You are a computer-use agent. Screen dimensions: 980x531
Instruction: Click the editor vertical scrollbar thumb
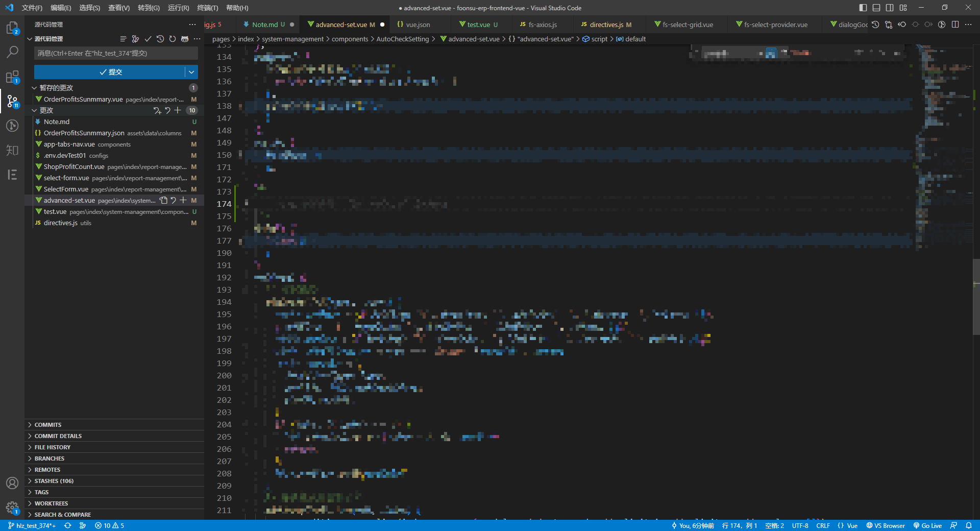pyautogui.click(x=976, y=297)
